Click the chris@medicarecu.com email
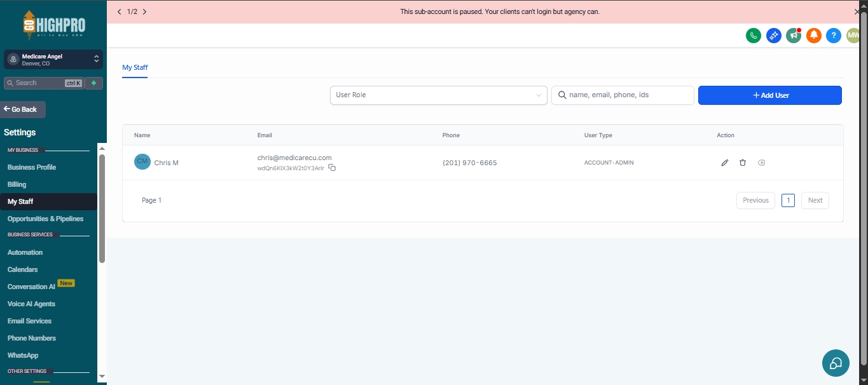 pos(294,158)
